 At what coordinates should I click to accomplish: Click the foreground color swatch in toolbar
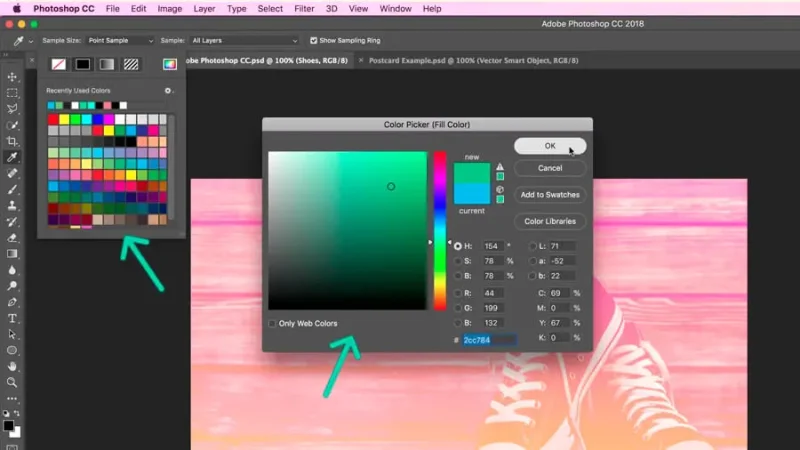pyautogui.click(x=8, y=426)
